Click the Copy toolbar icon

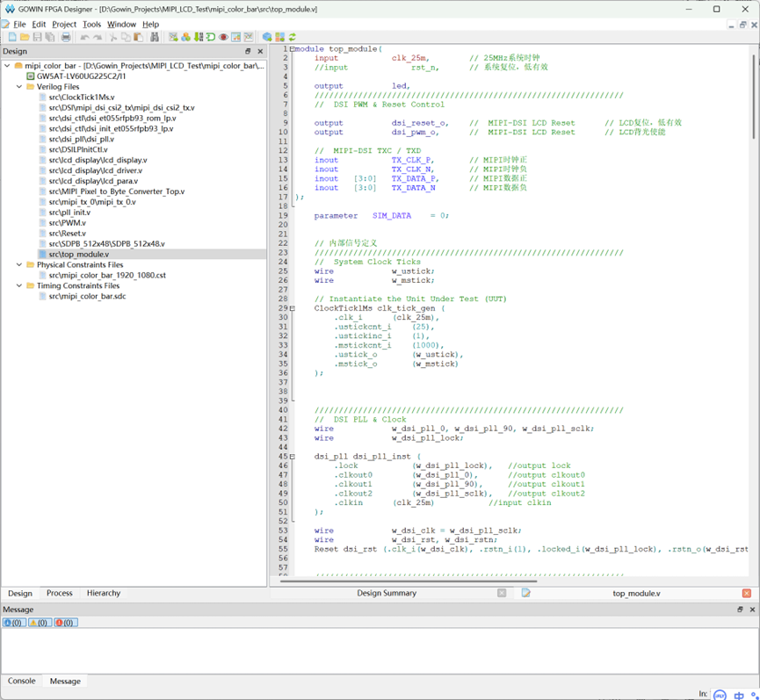click(x=126, y=37)
